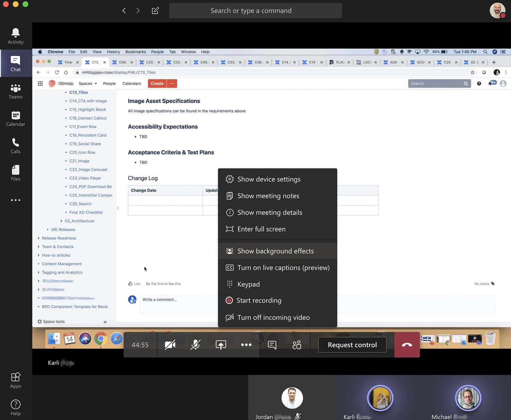Click Request control button

[x=352, y=345]
